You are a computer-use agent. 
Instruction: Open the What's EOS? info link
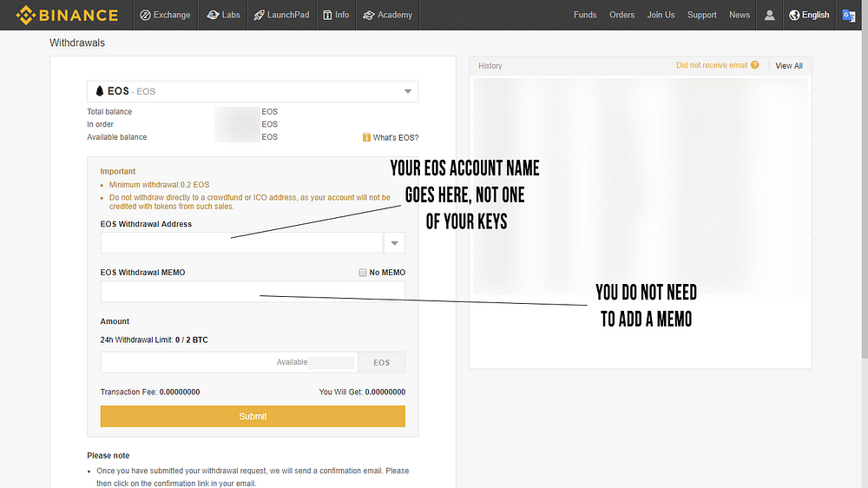pos(395,137)
